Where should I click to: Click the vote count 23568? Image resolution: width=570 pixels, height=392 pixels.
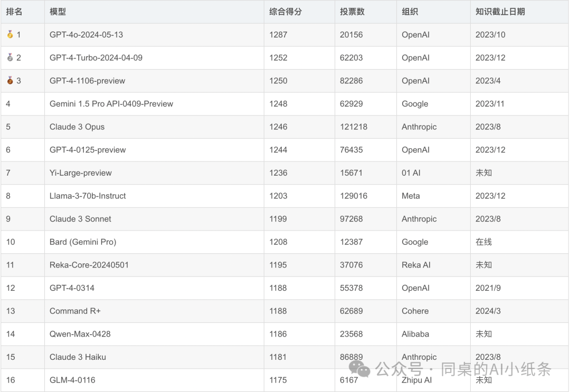(x=351, y=334)
